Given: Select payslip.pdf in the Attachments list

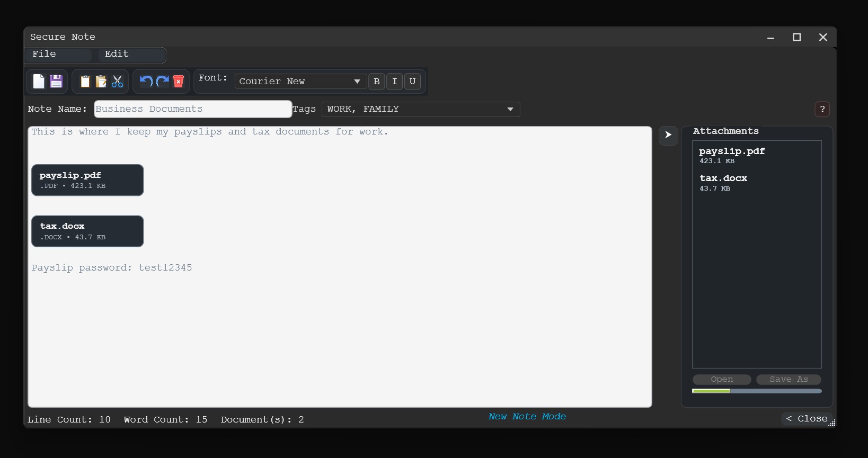Looking at the screenshot, I should pyautogui.click(x=757, y=155).
